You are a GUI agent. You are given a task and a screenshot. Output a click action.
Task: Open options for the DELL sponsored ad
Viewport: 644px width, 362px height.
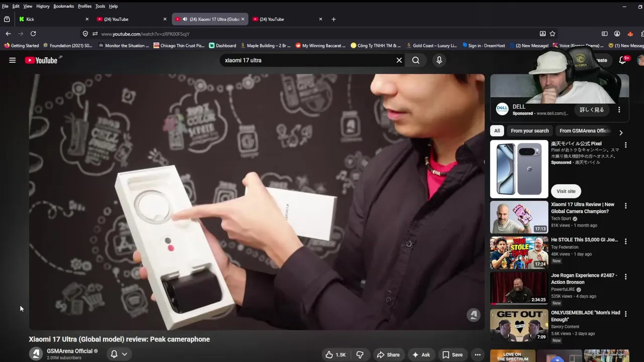[x=619, y=110]
